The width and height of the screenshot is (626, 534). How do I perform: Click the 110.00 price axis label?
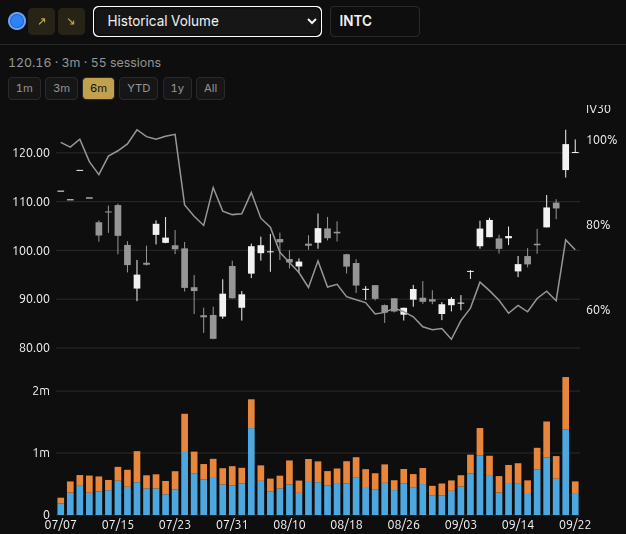[x=31, y=202]
